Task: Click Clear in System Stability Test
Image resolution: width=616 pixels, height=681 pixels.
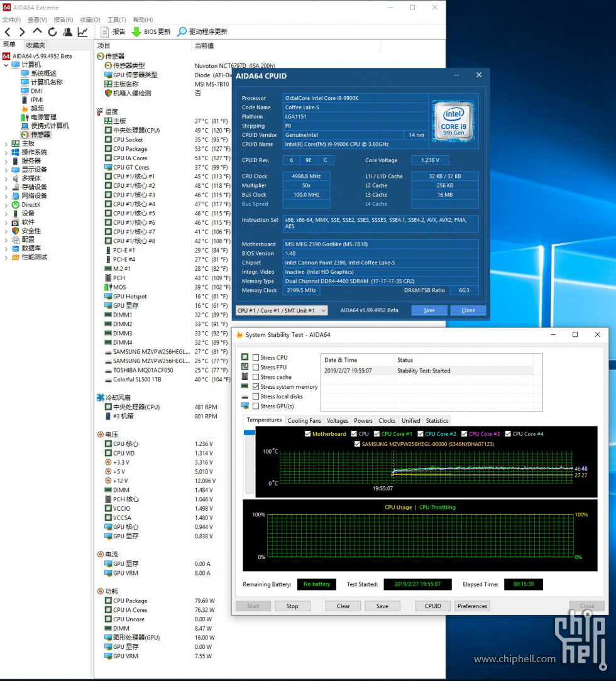Action: (343, 606)
